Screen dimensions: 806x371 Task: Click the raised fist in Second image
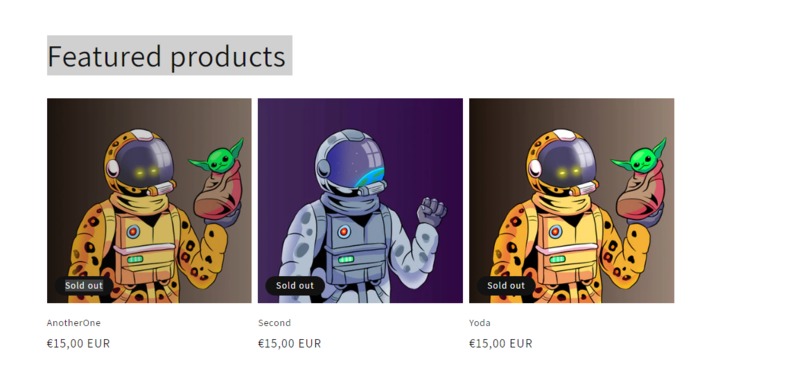click(x=432, y=211)
